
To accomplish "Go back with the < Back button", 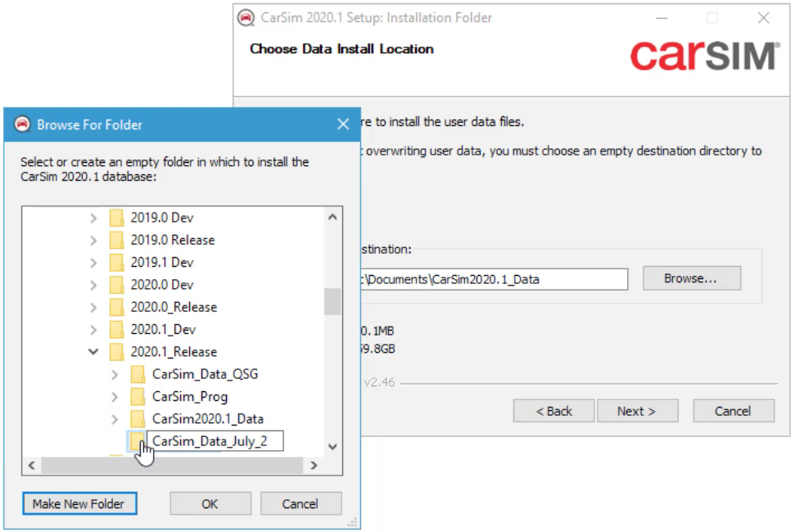I will click(553, 411).
